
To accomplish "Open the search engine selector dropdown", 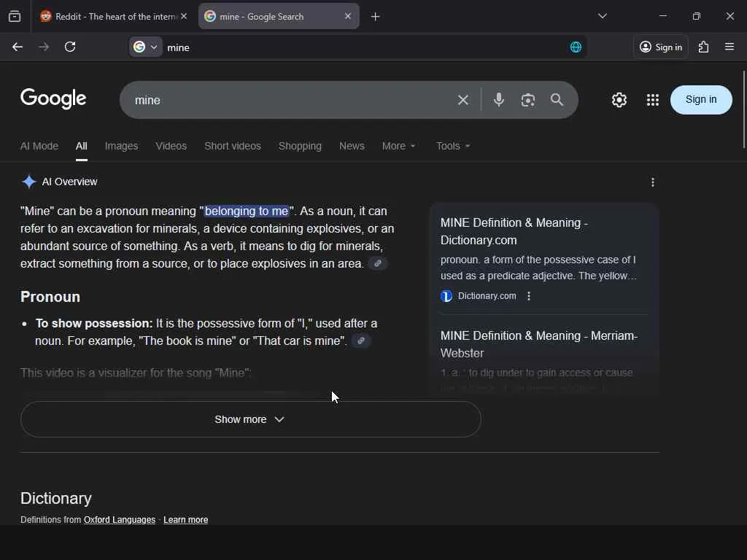I will coord(145,47).
